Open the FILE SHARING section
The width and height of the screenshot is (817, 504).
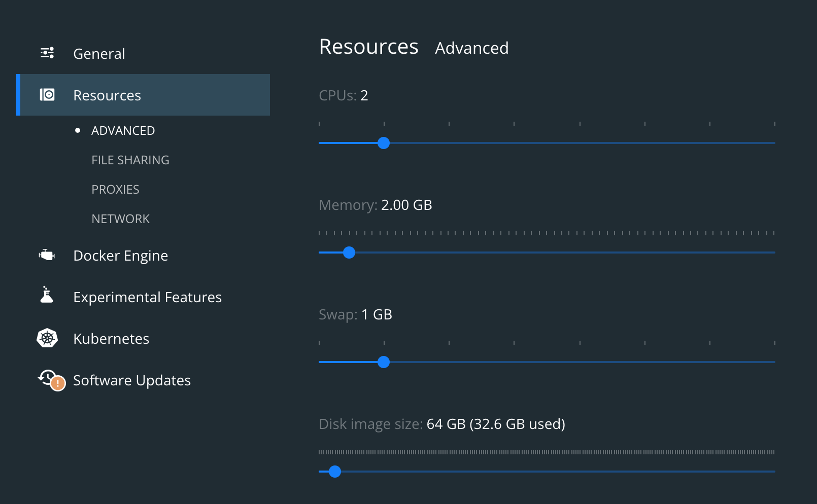[130, 160]
